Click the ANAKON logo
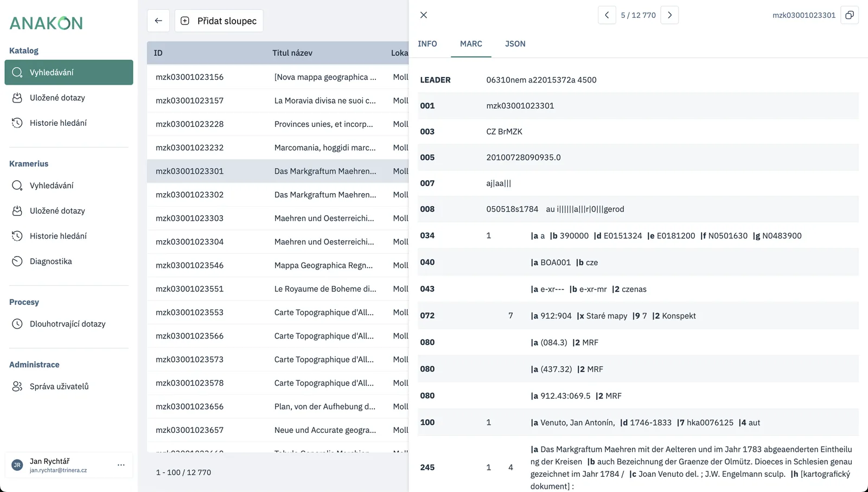This screenshot has height=492, width=868. 46,23
